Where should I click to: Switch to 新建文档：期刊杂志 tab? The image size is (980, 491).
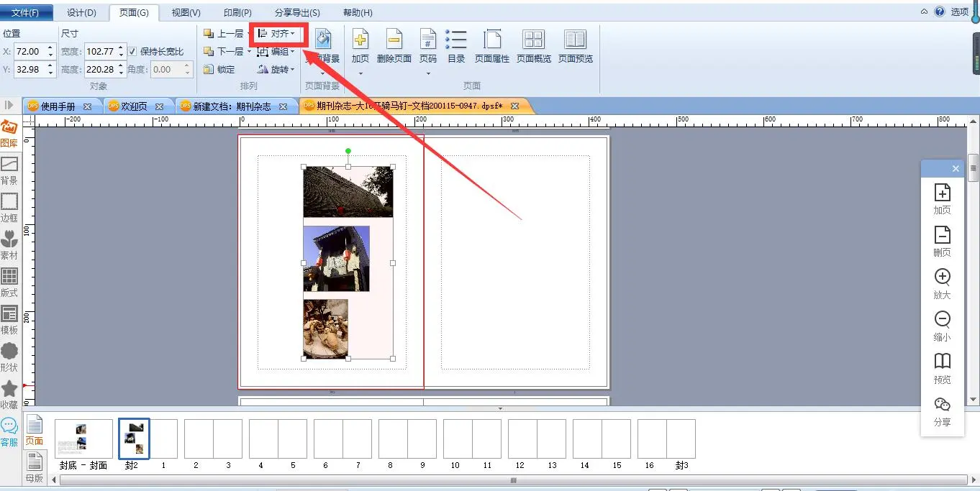232,106
